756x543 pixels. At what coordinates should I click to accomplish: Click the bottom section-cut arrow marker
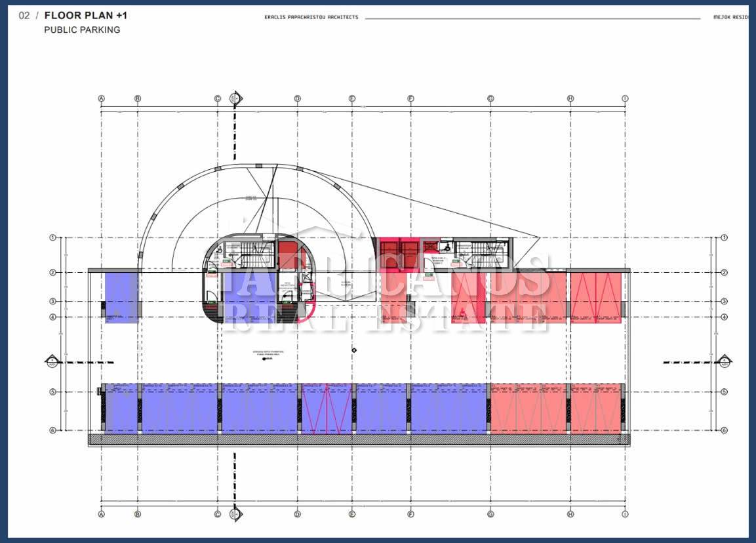(x=235, y=514)
